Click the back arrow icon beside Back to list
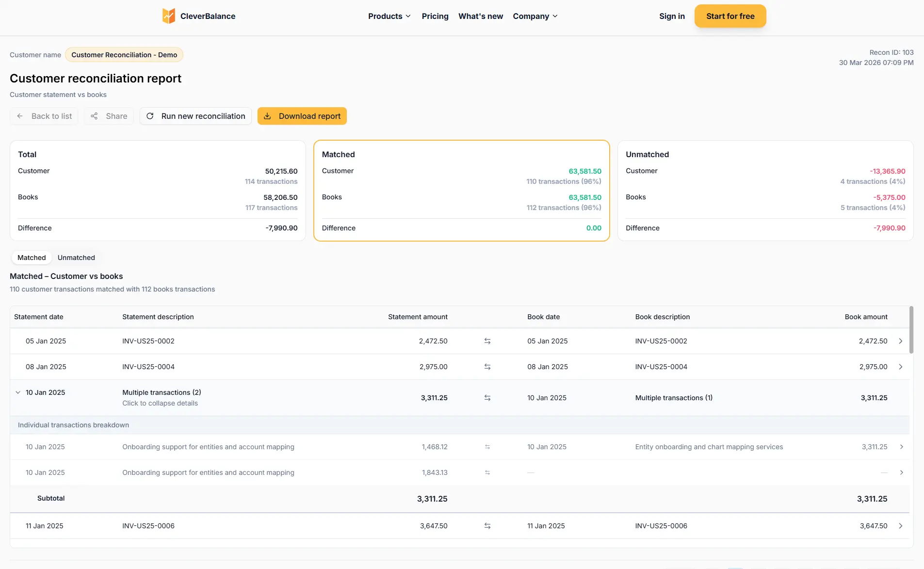This screenshot has height=569, width=924. tap(20, 116)
